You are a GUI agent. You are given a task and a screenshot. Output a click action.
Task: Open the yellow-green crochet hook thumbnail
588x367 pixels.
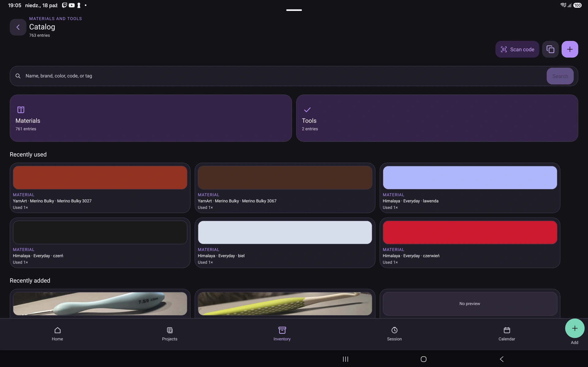(x=285, y=304)
